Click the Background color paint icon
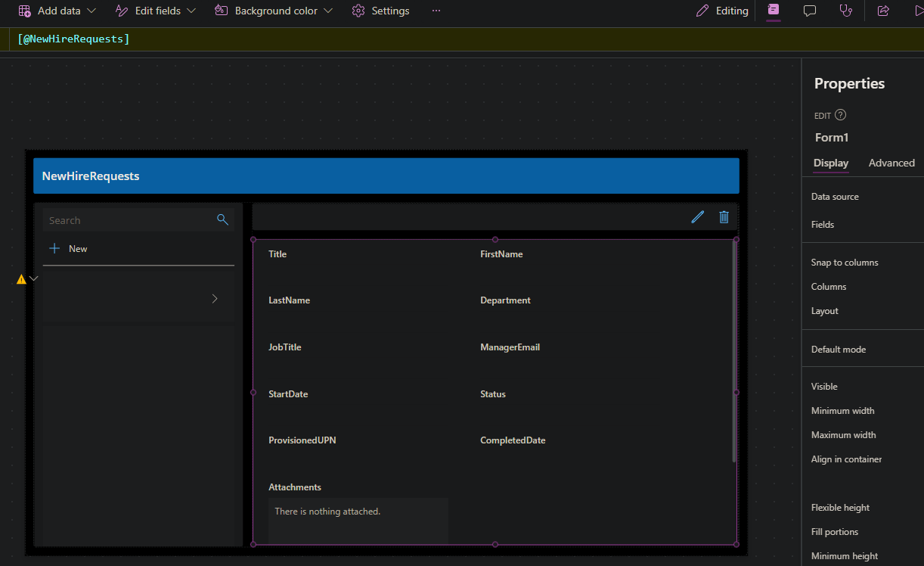924x566 pixels. [221, 11]
